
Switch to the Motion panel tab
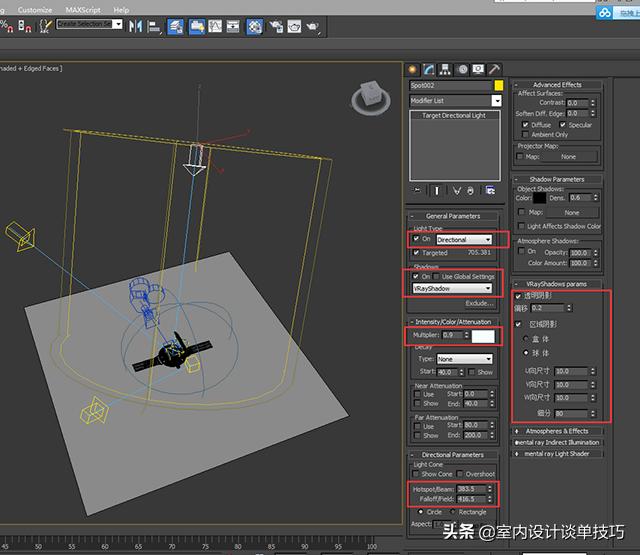click(x=462, y=70)
